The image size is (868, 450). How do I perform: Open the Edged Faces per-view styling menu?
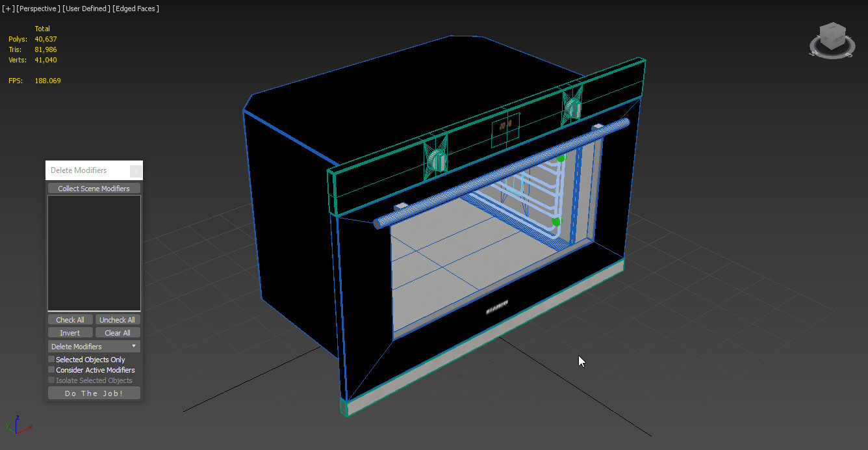tap(135, 8)
